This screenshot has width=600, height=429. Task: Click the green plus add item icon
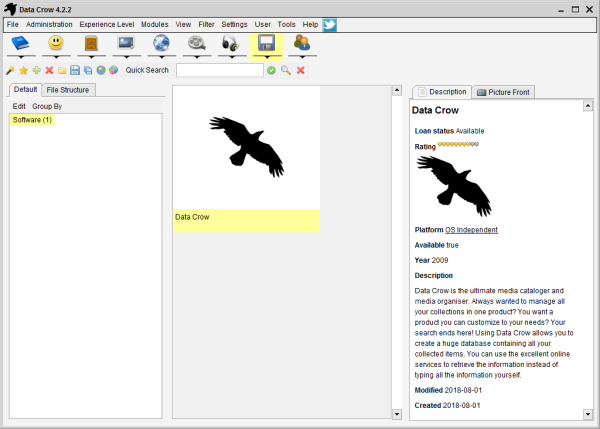tap(37, 70)
